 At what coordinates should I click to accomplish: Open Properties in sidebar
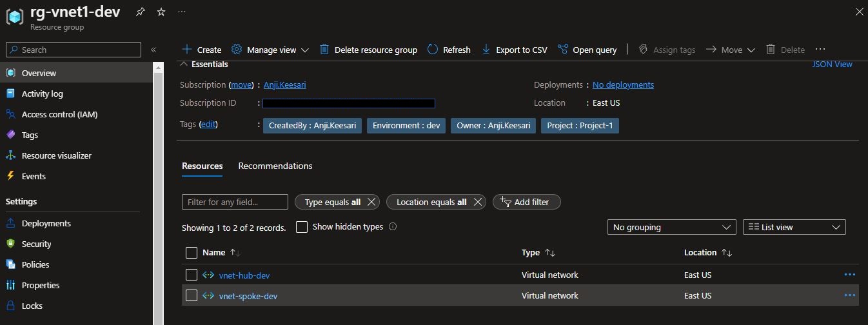[x=77, y=285]
